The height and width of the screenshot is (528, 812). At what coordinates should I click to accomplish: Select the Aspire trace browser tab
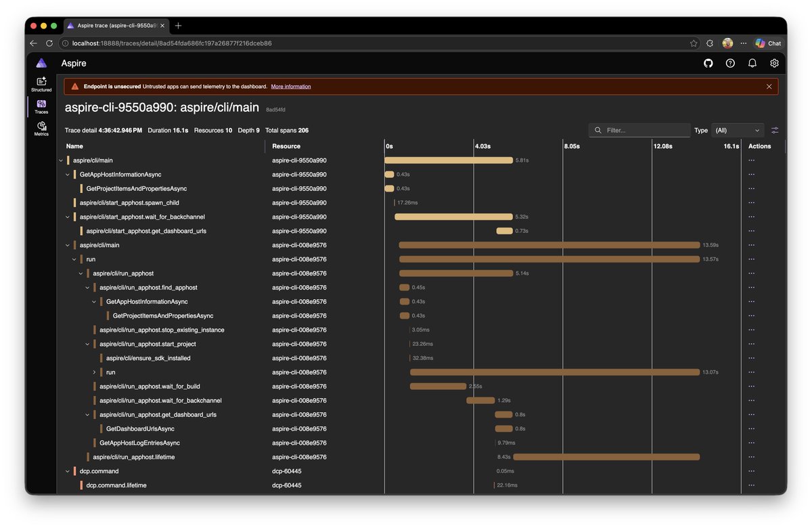tap(115, 26)
